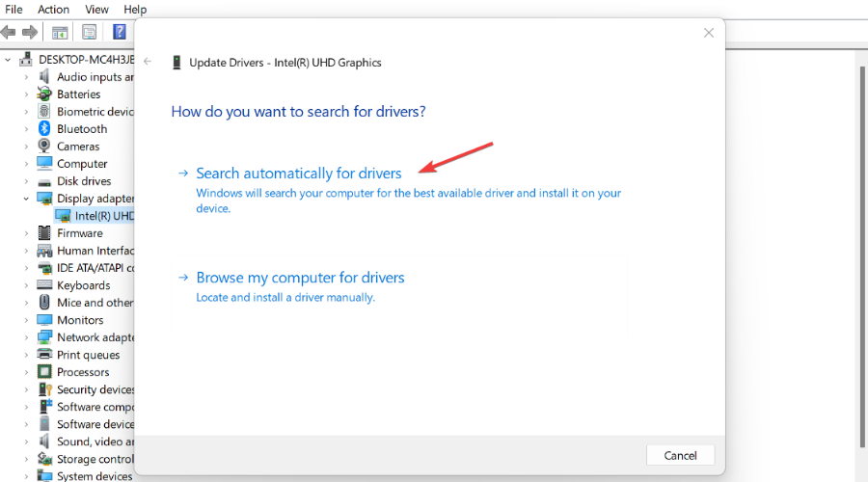The height and width of the screenshot is (482, 868).
Task: Go back using the dialog's back arrow
Action: click(148, 62)
